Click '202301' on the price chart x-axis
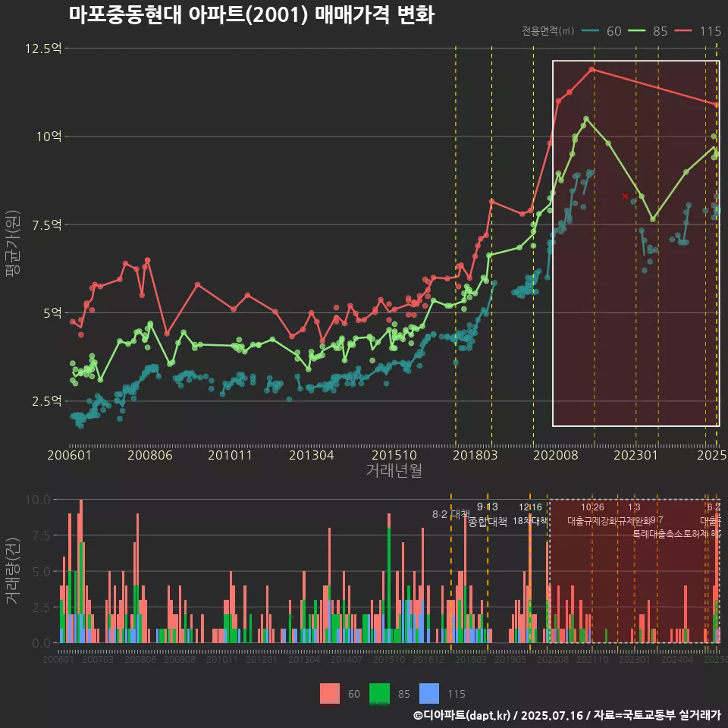Screen dimensions: 728x728 [636, 455]
